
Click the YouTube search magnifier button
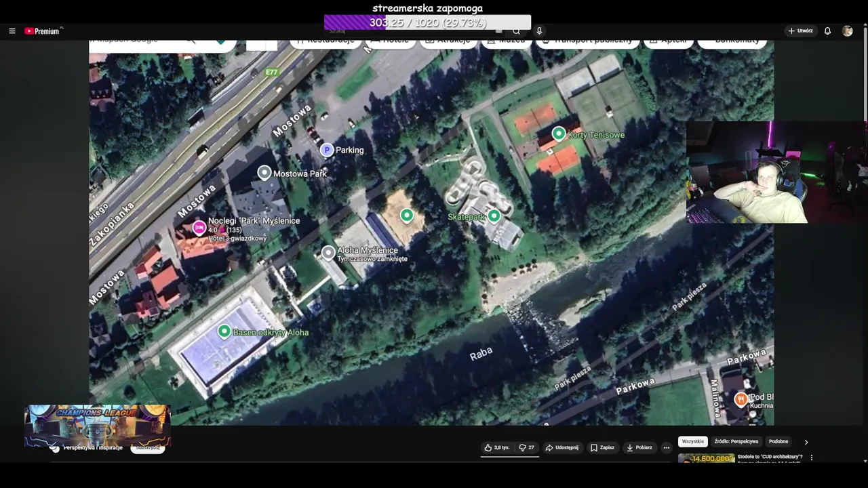(516, 31)
